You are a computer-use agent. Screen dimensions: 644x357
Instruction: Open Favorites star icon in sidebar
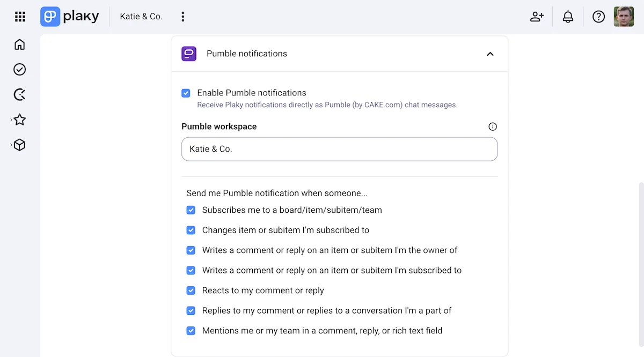20,120
